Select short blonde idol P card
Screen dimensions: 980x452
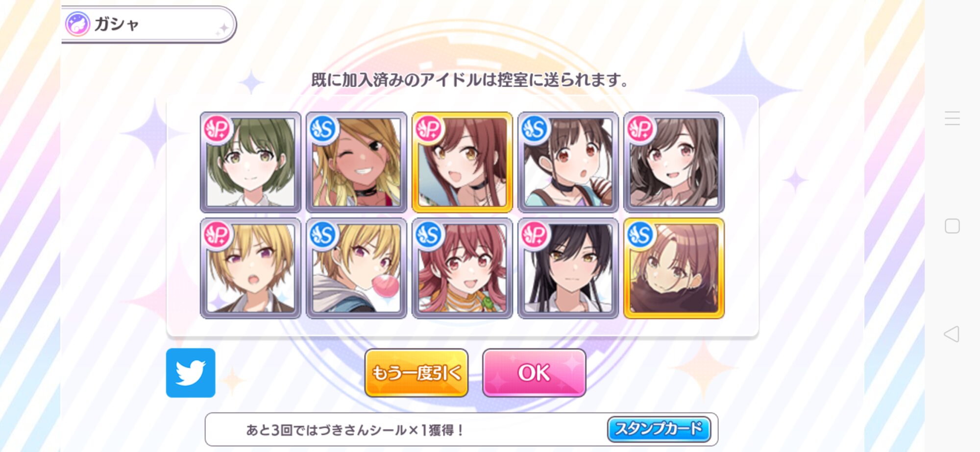[x=250, y=268]
